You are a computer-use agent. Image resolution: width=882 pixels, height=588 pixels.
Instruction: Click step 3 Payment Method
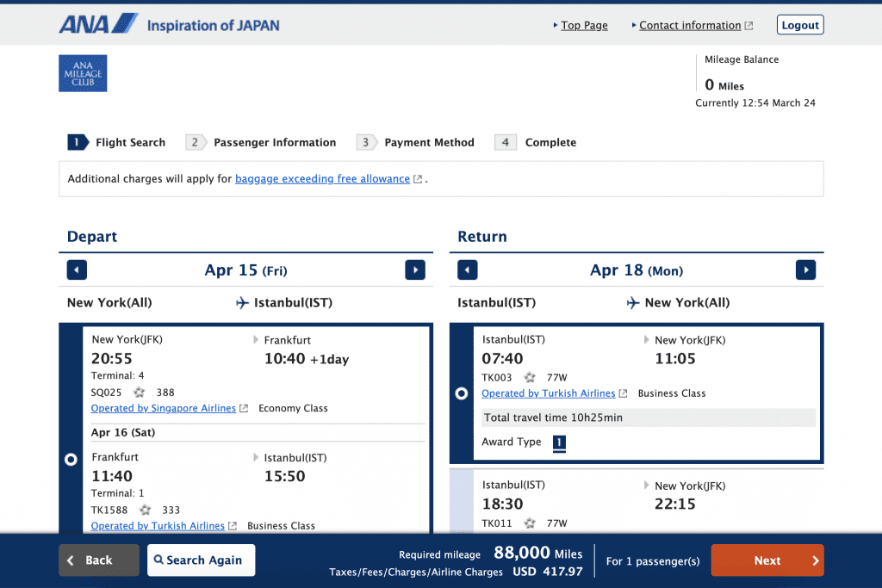click(x=416, y=142)
